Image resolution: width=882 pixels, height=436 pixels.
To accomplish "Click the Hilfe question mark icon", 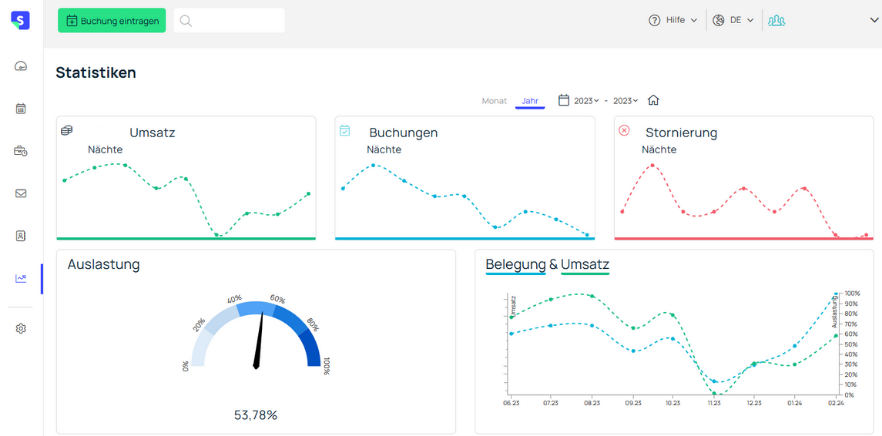I will (x=654, y=20).
